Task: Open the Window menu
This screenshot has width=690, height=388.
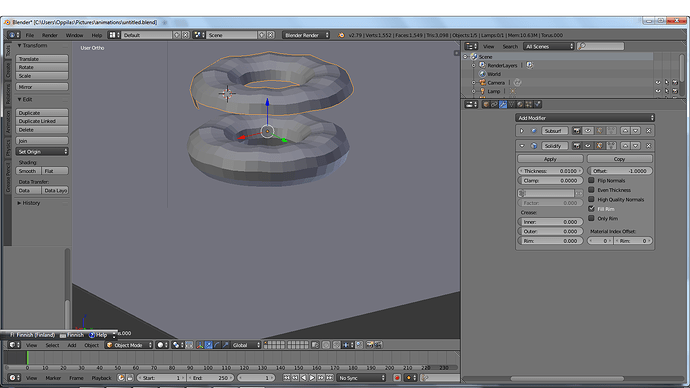Action: point(74,35)
